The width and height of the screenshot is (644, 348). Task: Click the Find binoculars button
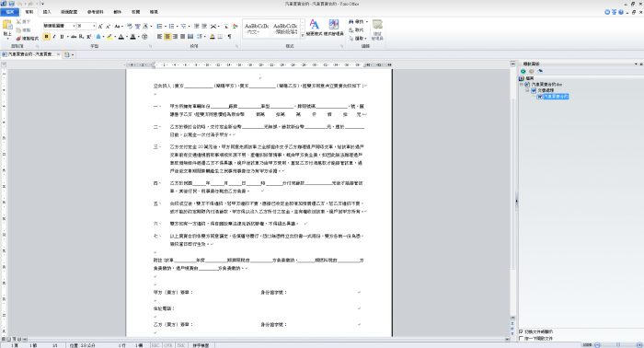pos(357,22)
